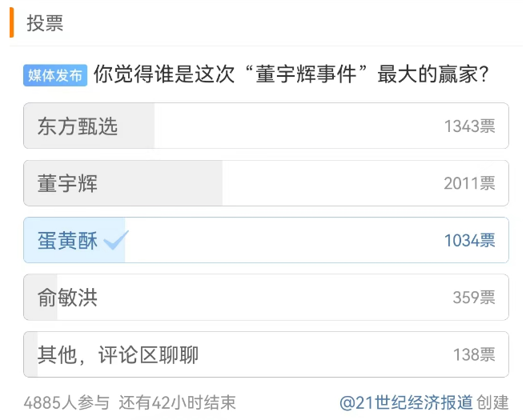Open the @21世纪经济报道 profile link
The height and width of the screenshot is (420, 526).
(x=406, y=402)
